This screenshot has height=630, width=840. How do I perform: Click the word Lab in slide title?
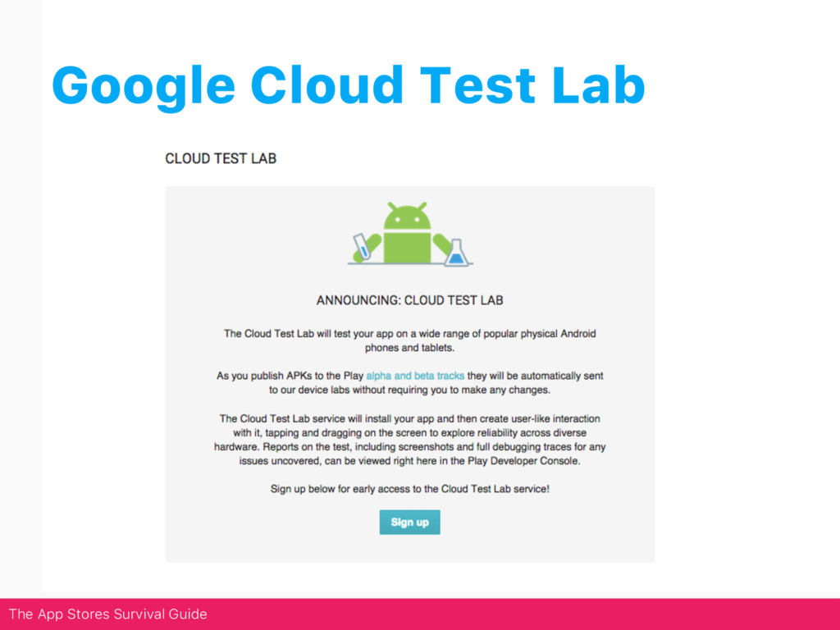click(x=598, y=85)
